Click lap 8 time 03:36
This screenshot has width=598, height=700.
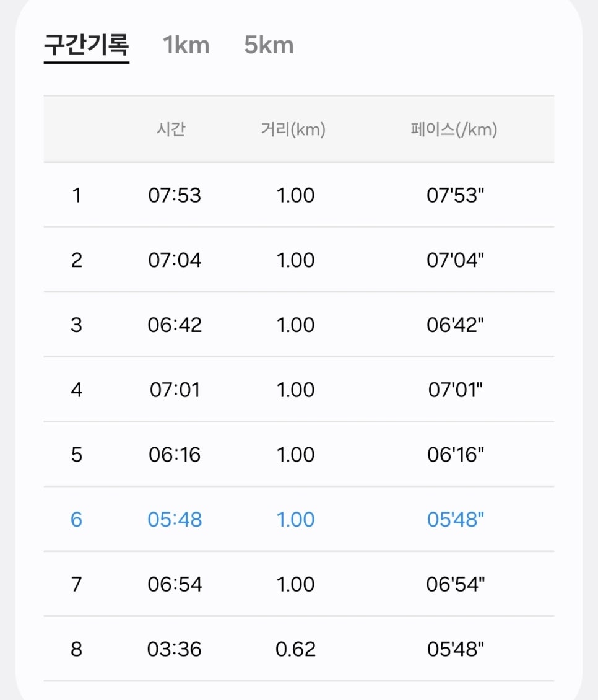pos(175,649)
